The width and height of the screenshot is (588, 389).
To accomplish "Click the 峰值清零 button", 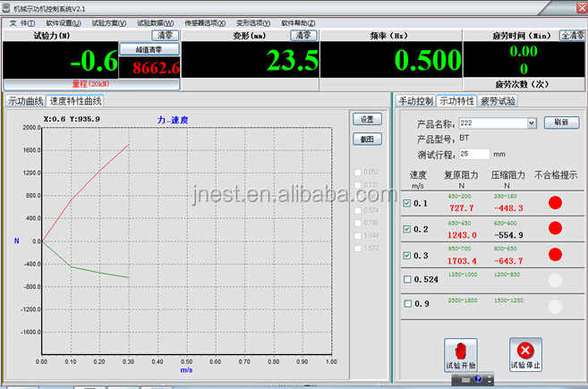I will click(149, 50).
